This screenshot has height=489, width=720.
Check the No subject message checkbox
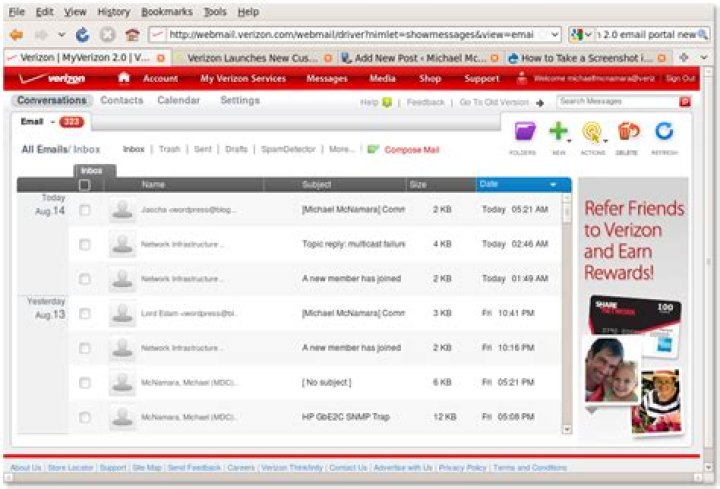pyautogui.click(x=84, y=382)
